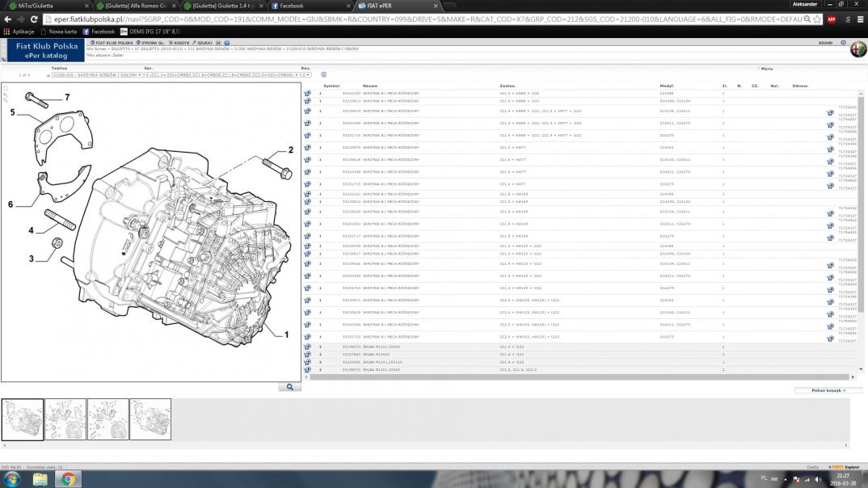Open the Chrome menu icon
This screenshot has height=488, width=868.
point(860,19)
